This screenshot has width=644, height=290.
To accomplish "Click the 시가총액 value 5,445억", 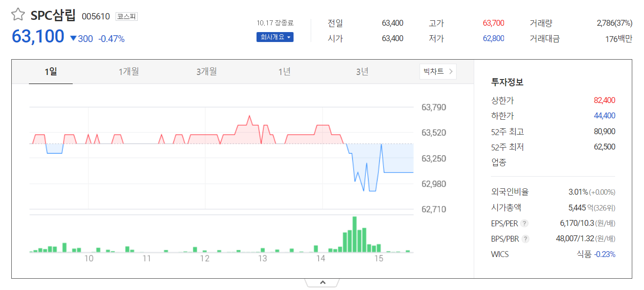I will [x=582, y=208].
